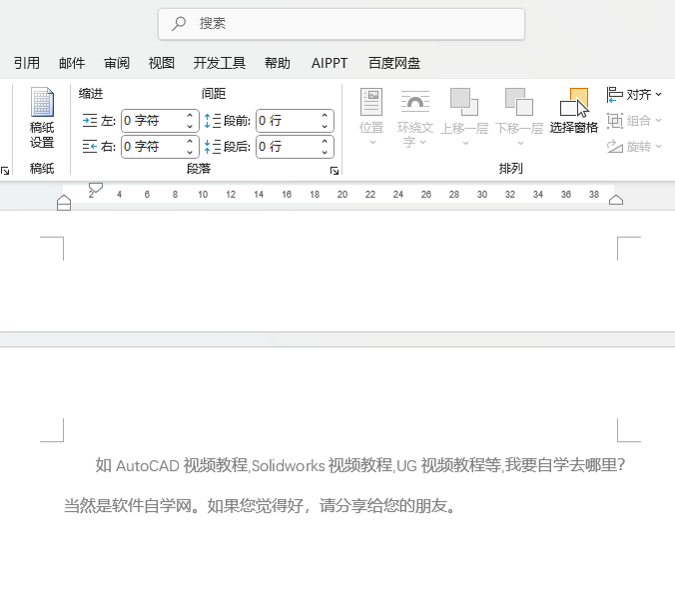Open the 选择窗格 selection pane

(574, 111)
